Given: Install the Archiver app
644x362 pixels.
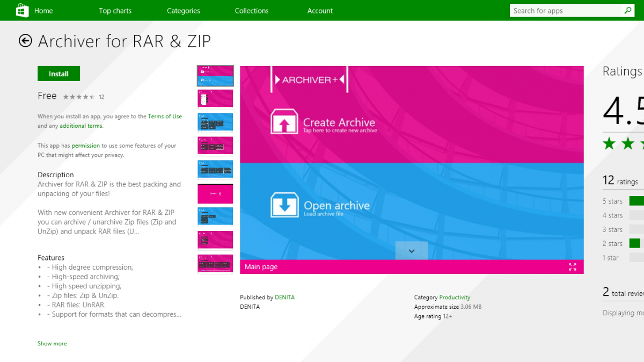Looking at the screenshot, I should (59, 74).
